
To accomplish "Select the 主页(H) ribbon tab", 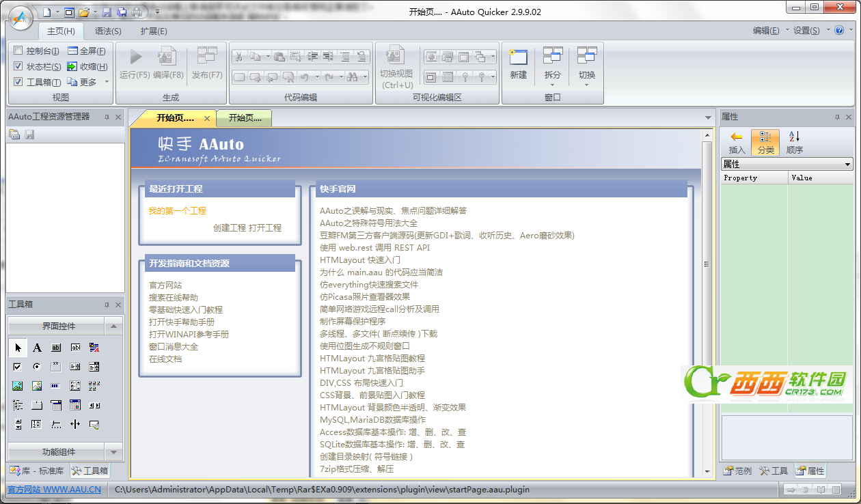I will [61, 31].
